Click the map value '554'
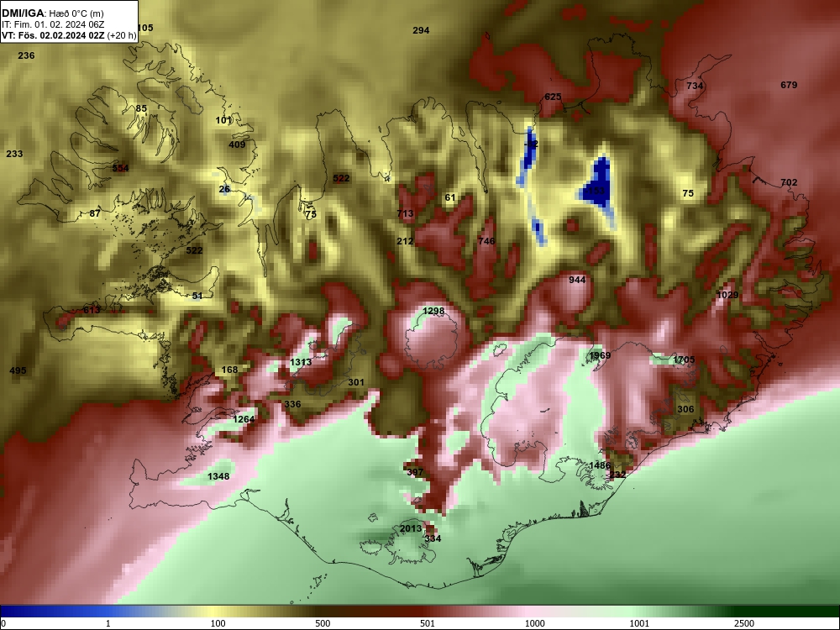Screen dimensions: 840x630 click(x=120, y=168)
